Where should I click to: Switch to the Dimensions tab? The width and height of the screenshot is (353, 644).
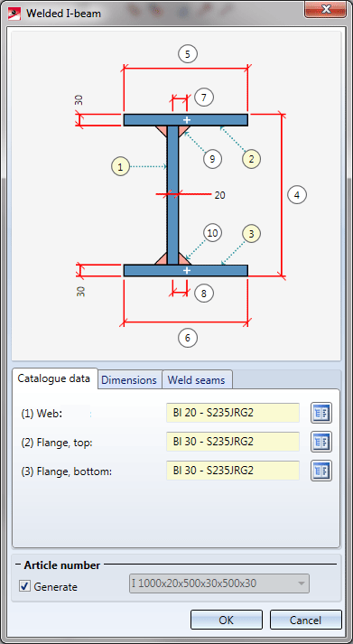click(x=129, y=380)
